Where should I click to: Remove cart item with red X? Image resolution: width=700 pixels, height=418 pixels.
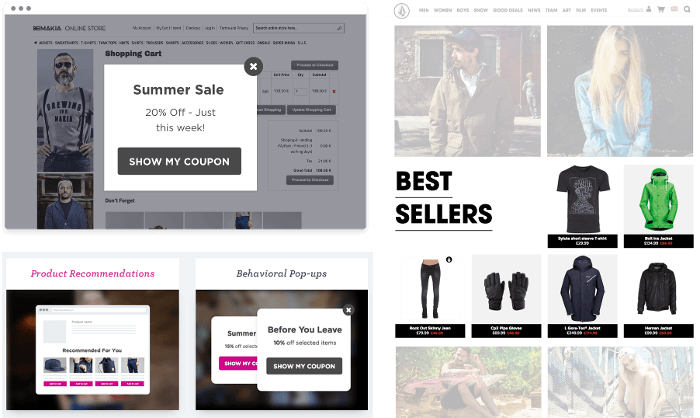coord(334,91)
